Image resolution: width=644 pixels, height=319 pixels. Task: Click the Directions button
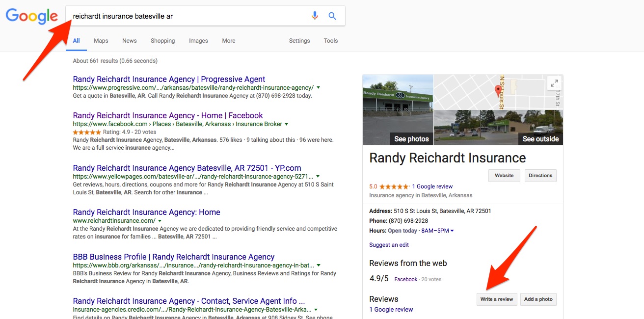coord(540,176)
